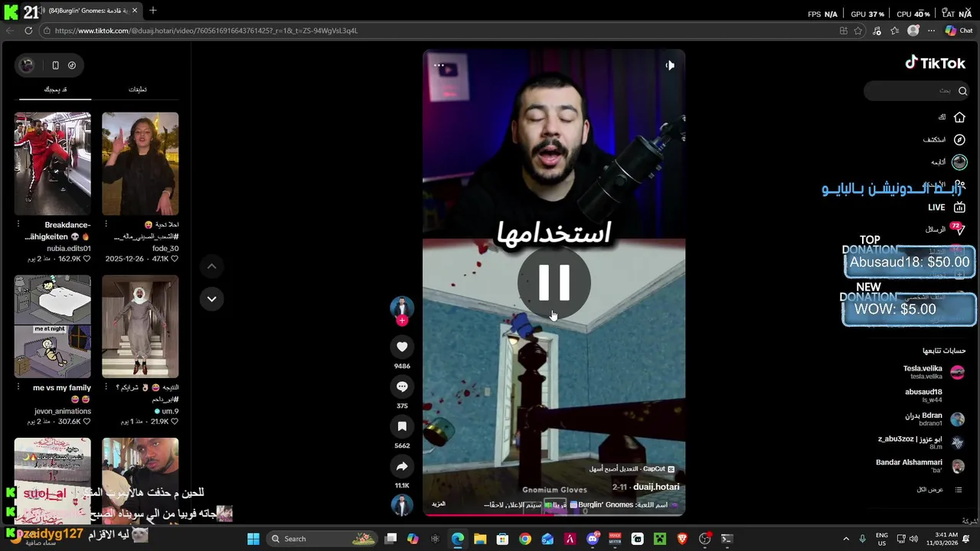Screen dimensions: 980x551
Task: Show hidden system tray icons chevron
Action: click(x=846, y=539)
